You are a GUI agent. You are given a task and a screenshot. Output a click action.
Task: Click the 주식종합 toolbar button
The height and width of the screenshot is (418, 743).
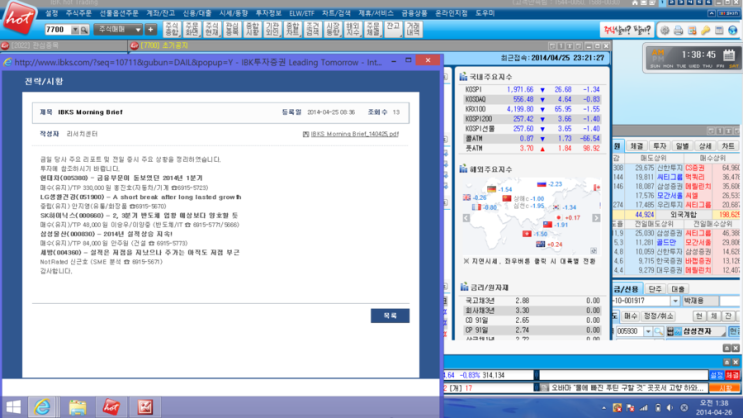tap(172, 29)
